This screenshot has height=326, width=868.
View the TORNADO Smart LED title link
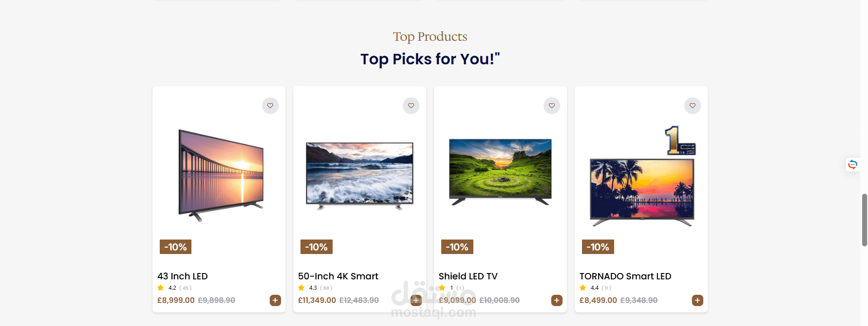(625, 276)
